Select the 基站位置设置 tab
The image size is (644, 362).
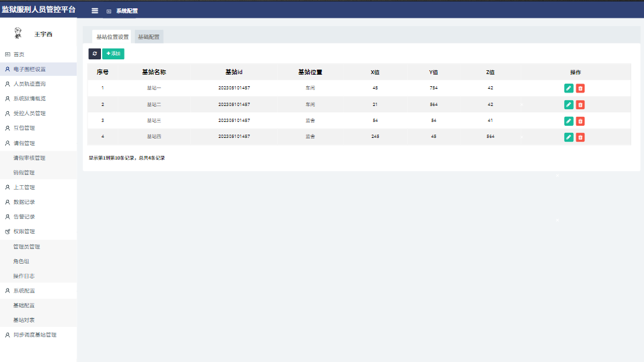(112, 37)
